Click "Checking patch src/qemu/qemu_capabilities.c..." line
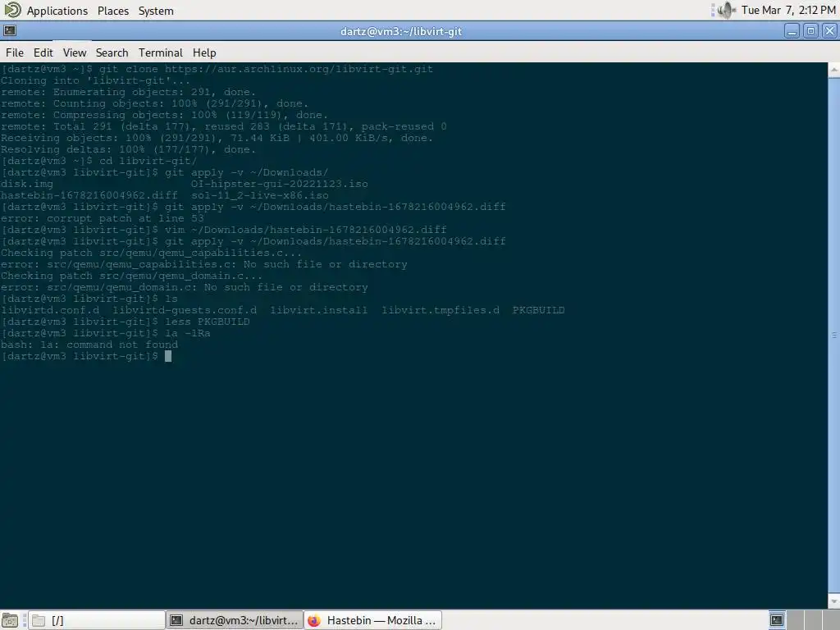This screenshot has width=840, height=630. click(152, 253)
